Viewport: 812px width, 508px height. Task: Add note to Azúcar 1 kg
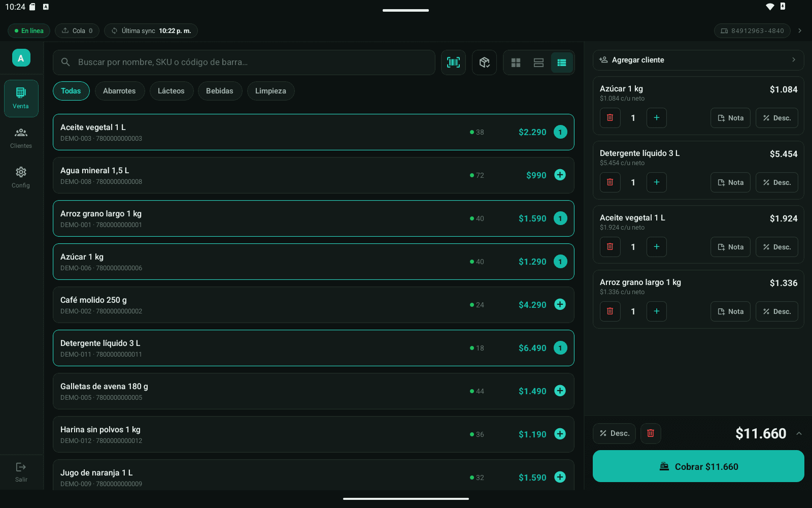point(730,118)
